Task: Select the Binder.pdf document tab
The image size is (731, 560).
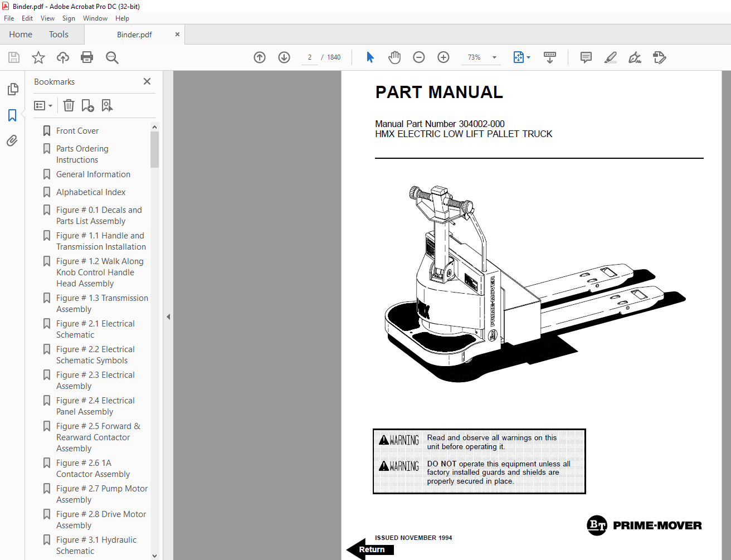Action: point(134,35)
